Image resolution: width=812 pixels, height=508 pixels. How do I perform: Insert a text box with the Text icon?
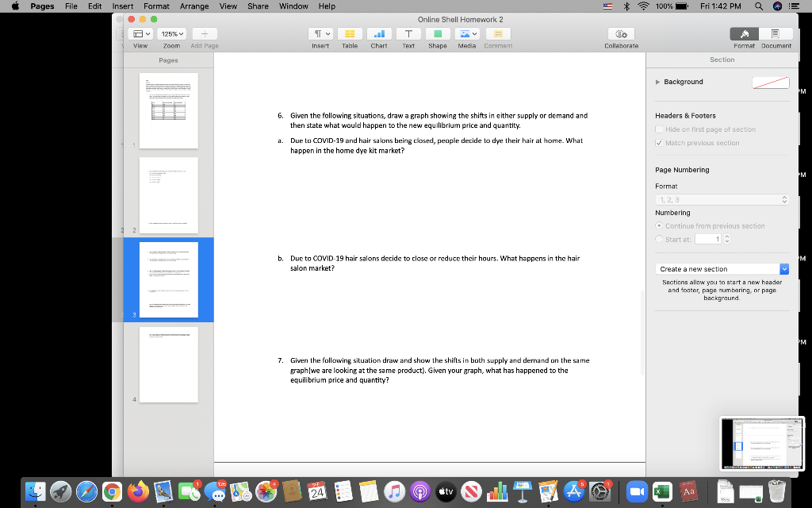(408, 34)
